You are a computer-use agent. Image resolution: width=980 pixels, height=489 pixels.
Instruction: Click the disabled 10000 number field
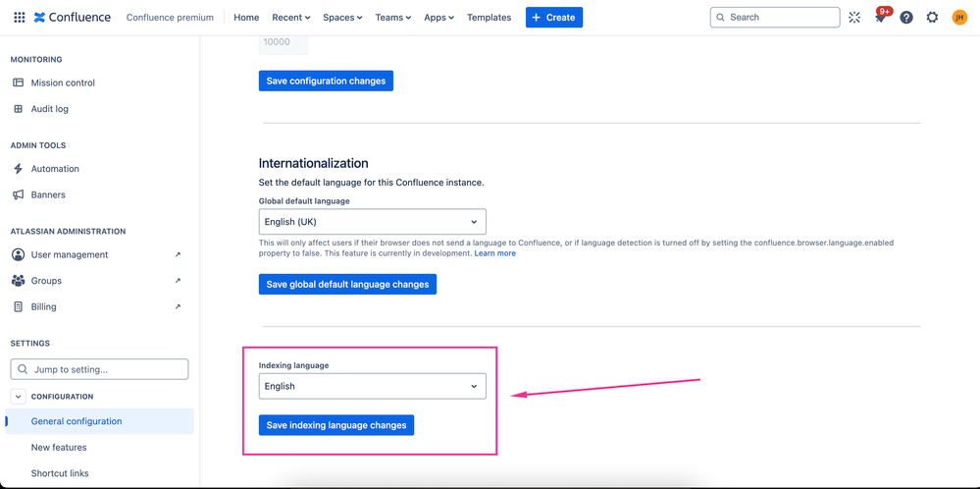(284, 44)
